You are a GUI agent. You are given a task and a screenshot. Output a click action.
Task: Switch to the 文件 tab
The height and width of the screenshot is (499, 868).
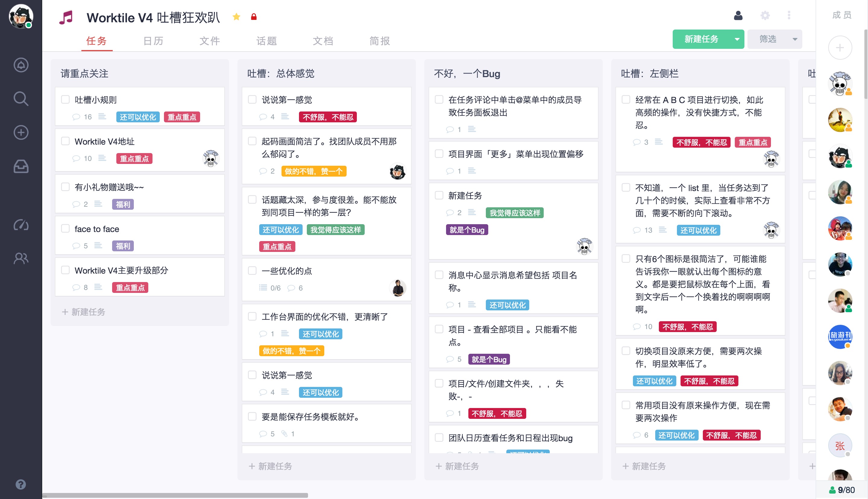pyautogui.click(x=210, y=41)
